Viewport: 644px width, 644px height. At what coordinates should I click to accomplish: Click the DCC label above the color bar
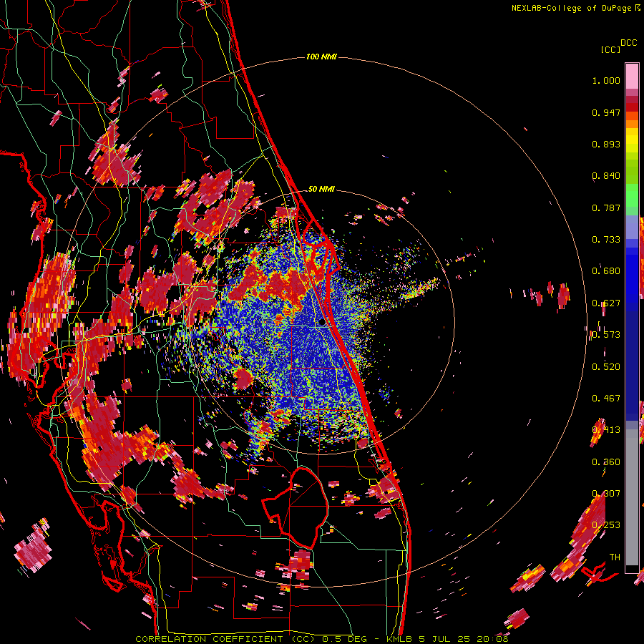(x=628, y=43)
